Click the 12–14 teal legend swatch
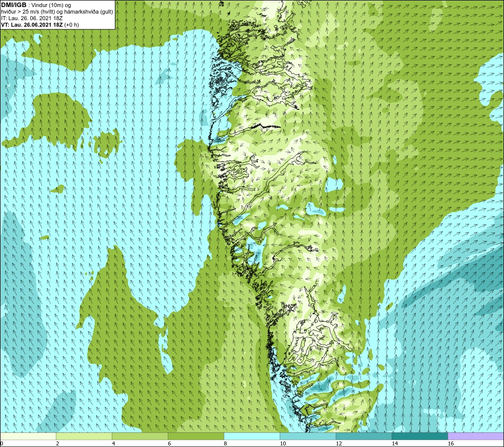504x447 pixels. click(x=364, y=436)
